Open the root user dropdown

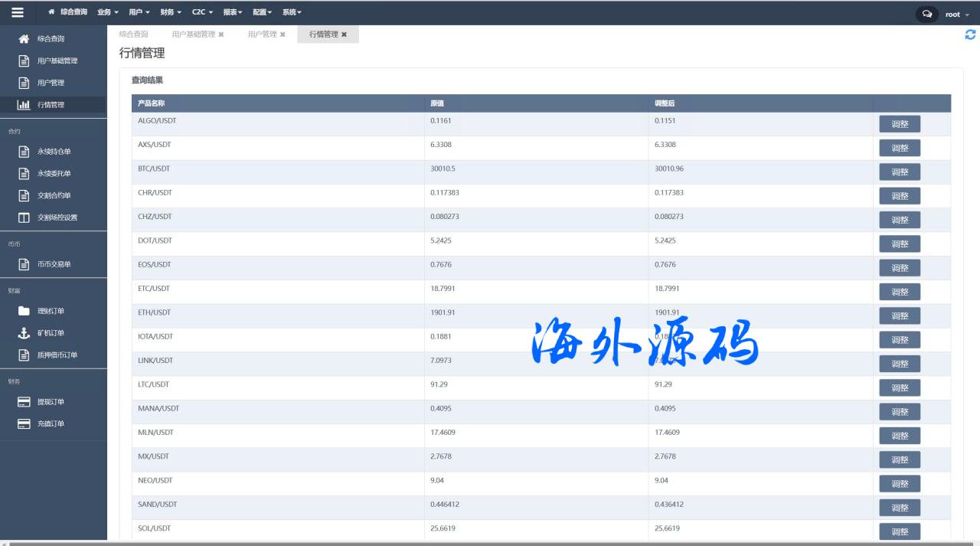tap(955, 14)
